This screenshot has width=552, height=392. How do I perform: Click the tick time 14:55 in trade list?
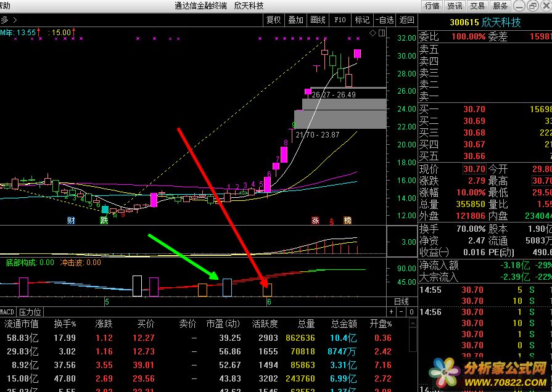tap(430, 290)
